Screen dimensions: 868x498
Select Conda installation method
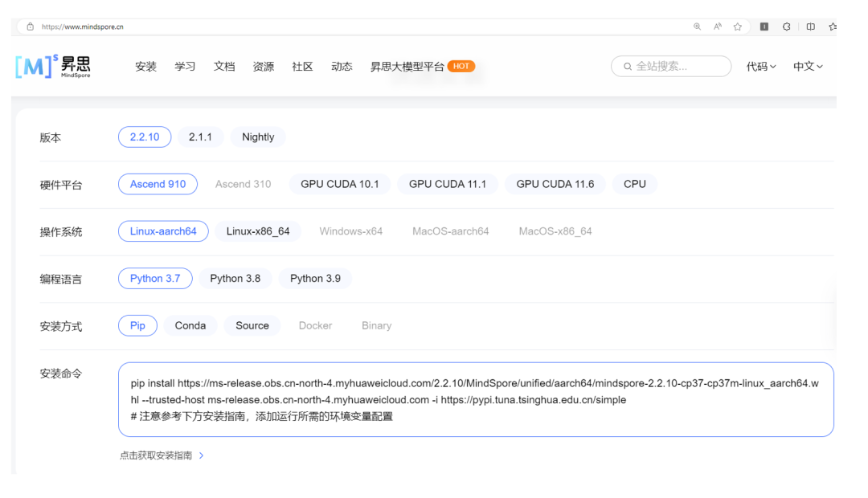pos(190,325)
